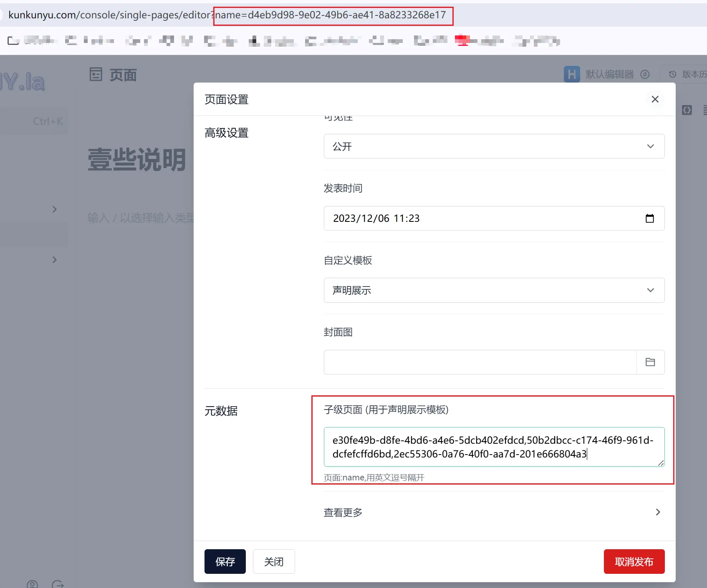This screenshot has width=707, height=588.
Task: Open the cover image folder picker icon
Action: [650, 362]
